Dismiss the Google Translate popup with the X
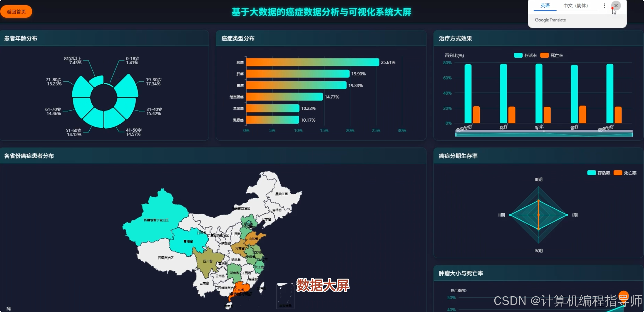The image size is (644, 312). 616,5
